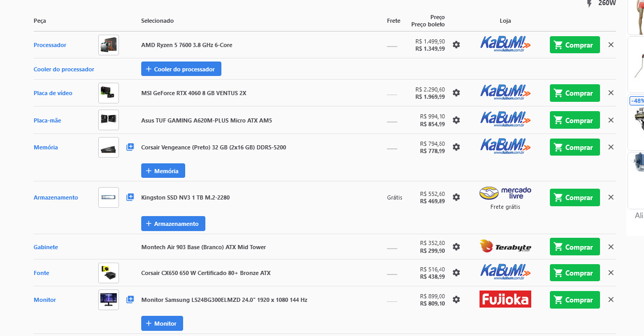Open the Cooler do processador category link
This screenshot has height=336, width=644.
(x=64, y=69)
